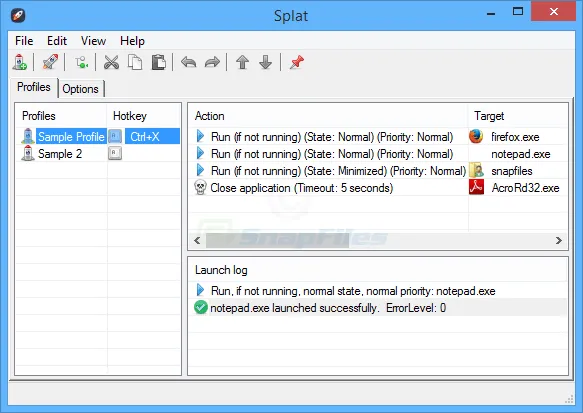The image size is (583, 413).
Task: Click the Undo arrow icon
Action: click(x=189, y=62)
